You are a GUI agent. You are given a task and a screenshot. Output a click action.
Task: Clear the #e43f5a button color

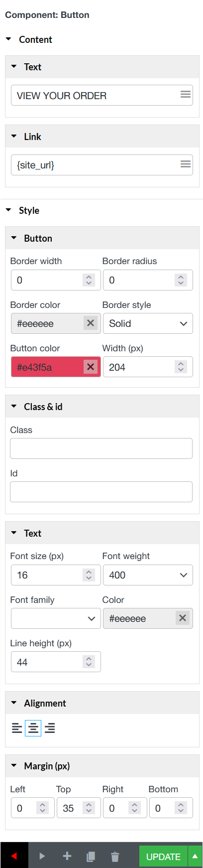pos(91,367)
